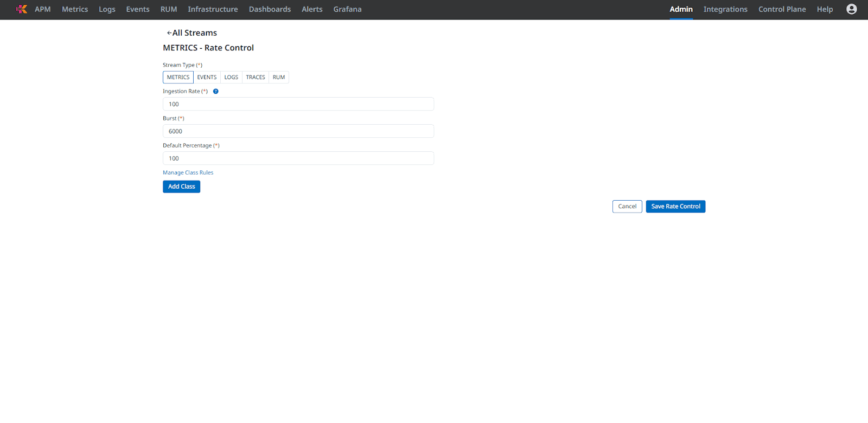
Task: Open the Control Plane menu
Action: click(782, 9)
